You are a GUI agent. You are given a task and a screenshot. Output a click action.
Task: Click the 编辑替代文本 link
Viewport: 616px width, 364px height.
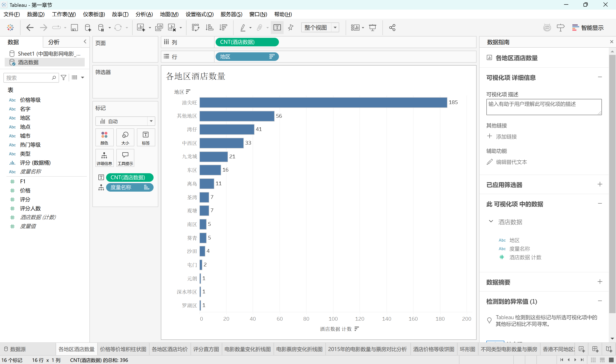point(511,162)
